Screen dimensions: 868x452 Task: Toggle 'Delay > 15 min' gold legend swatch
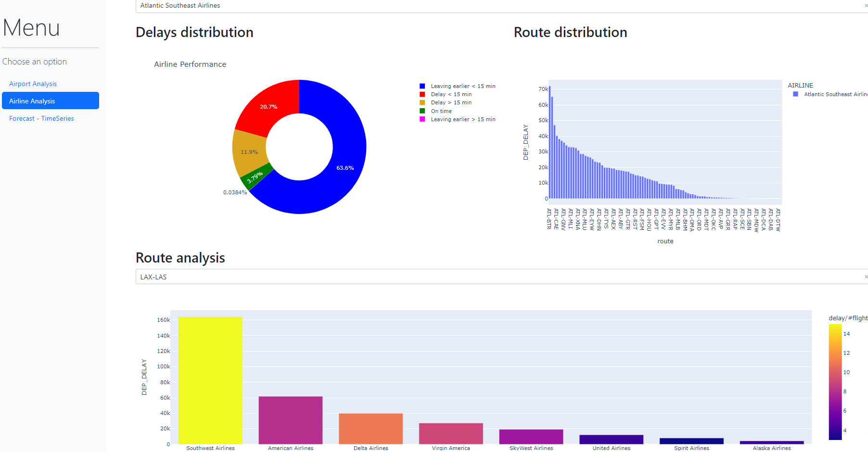[x=422, y=102]
